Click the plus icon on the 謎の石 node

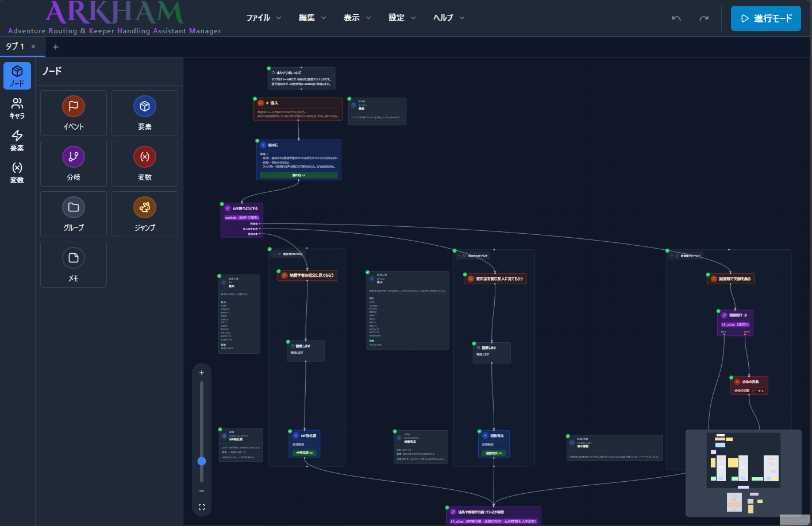tap(263, 145)
